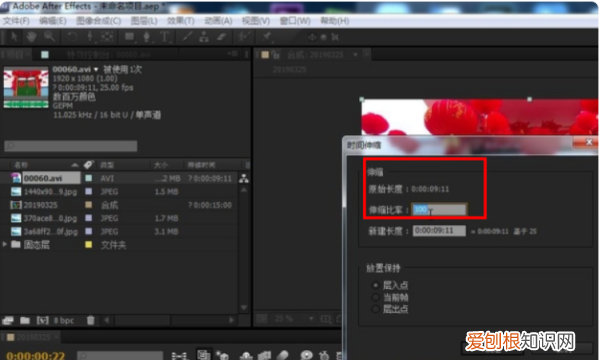Open composition viewer tab dropdown arrow
The height and width of the screenshot is (360, 600).
355,55
